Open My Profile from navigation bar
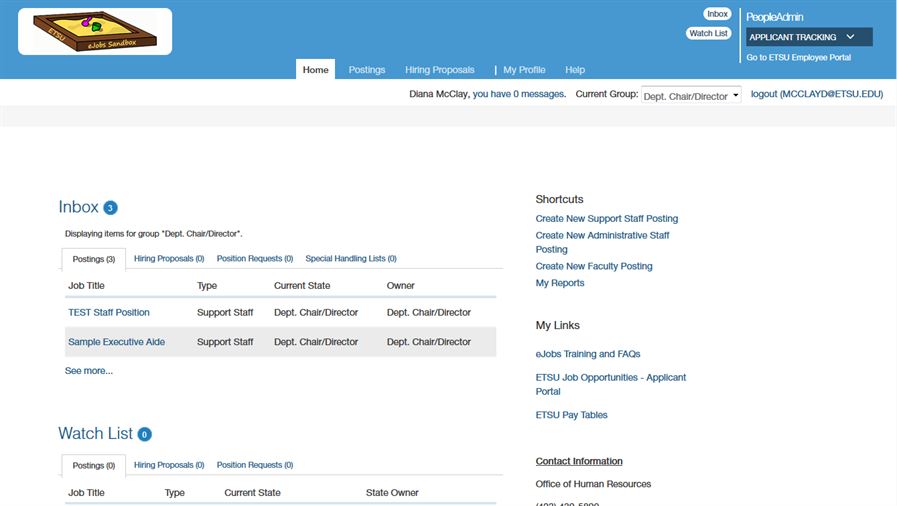 click(524, 70)
